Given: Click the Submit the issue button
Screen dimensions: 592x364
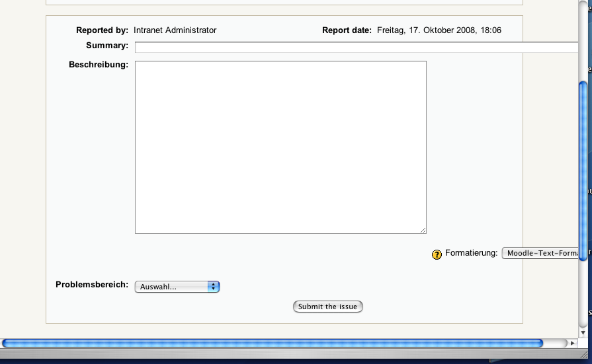Looking at the screenshot, I should [327, 307].
